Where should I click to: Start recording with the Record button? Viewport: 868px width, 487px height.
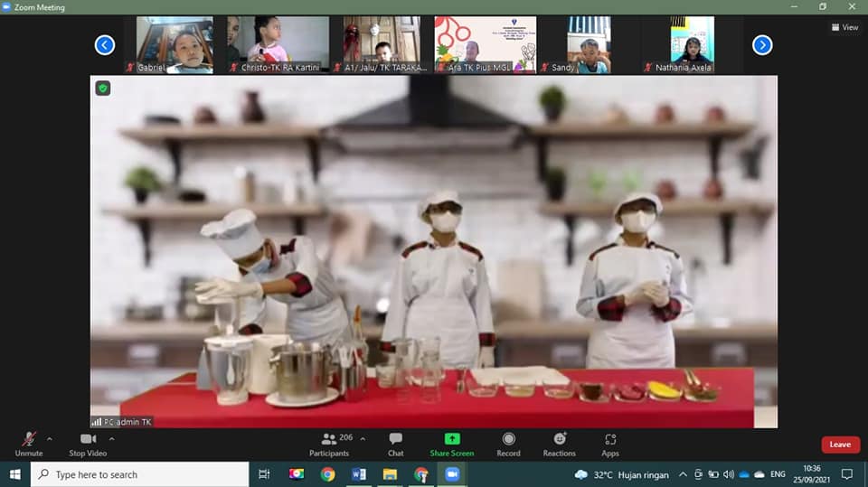click(x=508, y=443)
